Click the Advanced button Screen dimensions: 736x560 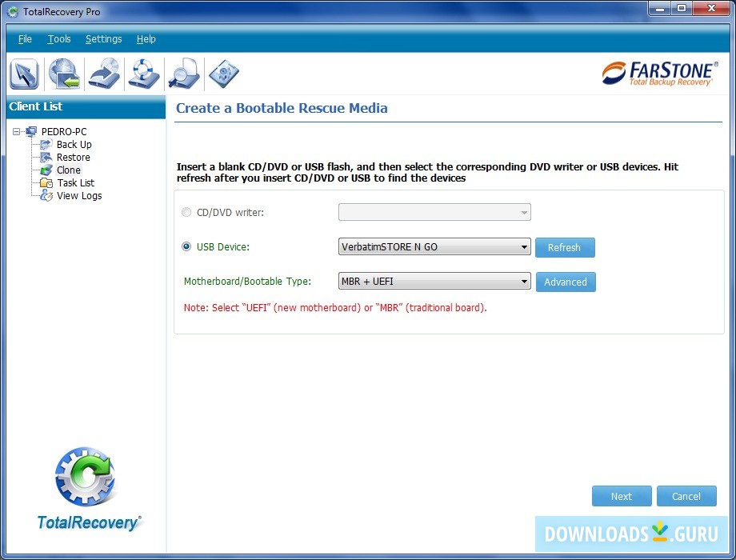click(x=566, y=282)
